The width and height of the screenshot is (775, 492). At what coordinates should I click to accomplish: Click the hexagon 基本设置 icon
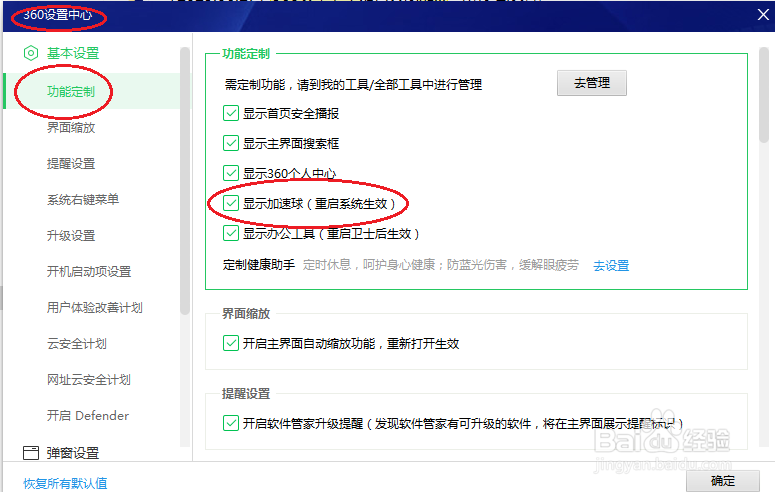coord(31,53)
